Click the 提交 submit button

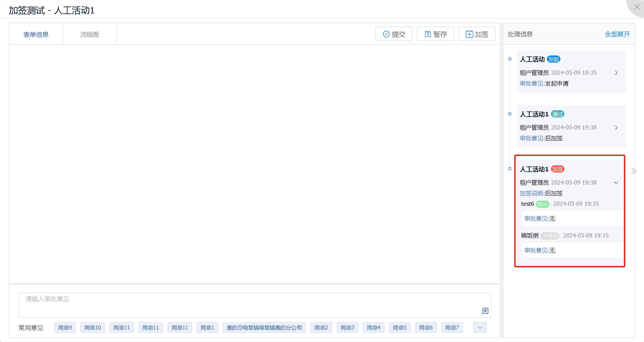394,34
